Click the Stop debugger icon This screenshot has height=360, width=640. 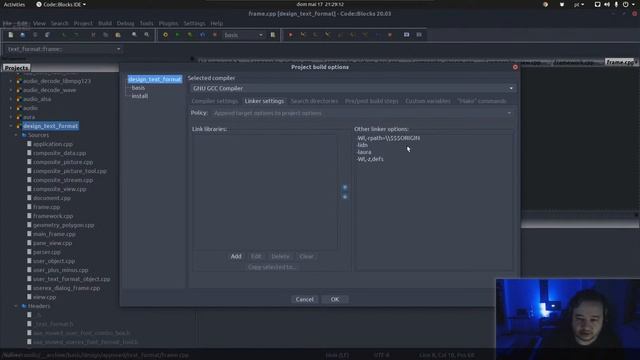pos(390,35)
